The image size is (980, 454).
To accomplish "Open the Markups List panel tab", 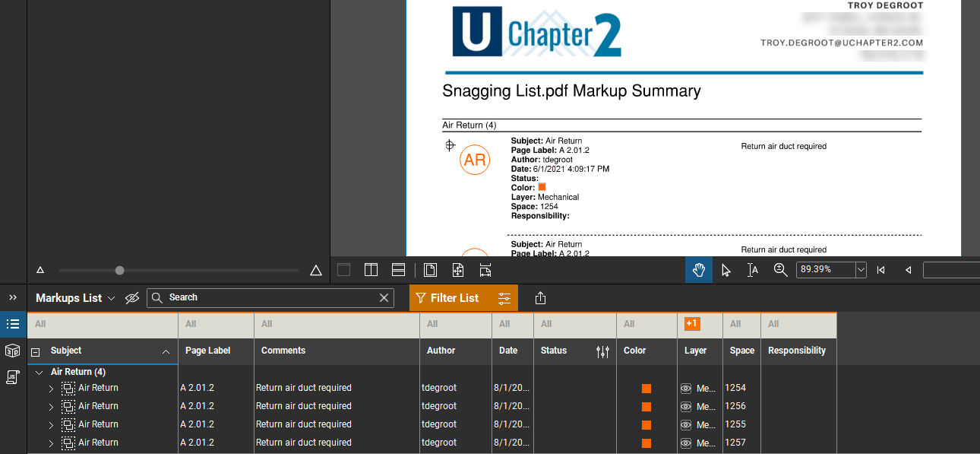I will [12, 324].
